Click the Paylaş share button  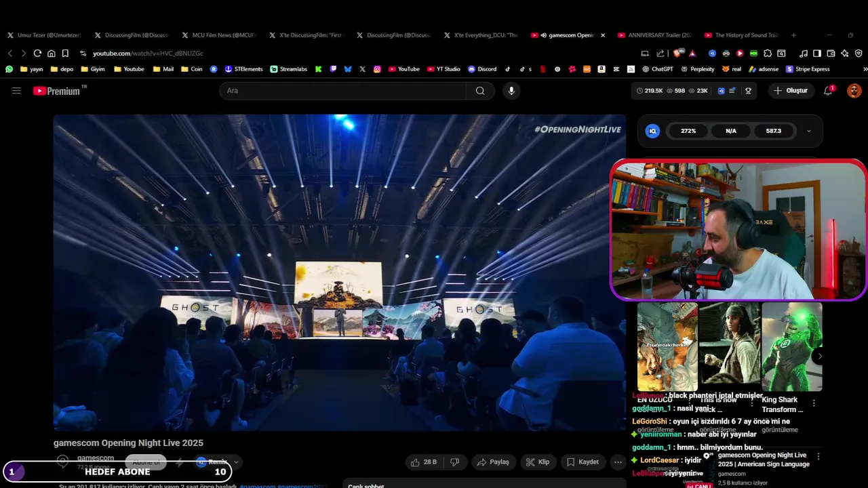point(493,462)
